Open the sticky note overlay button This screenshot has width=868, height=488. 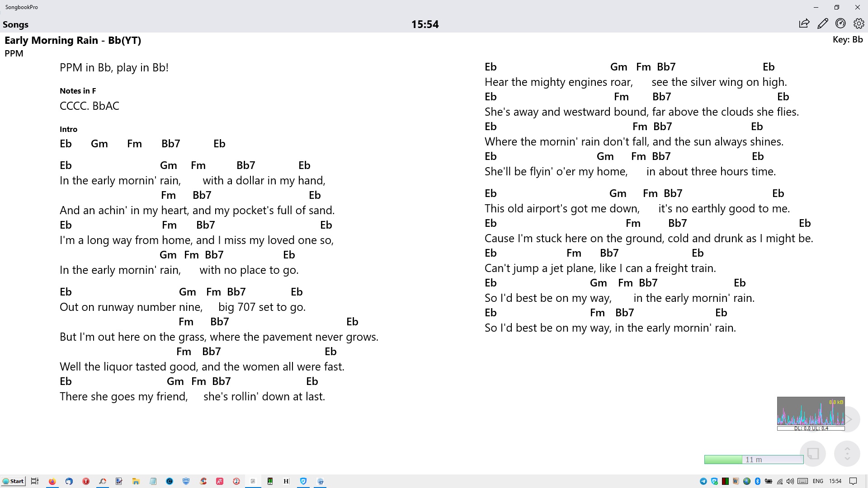tap(813, 453)
